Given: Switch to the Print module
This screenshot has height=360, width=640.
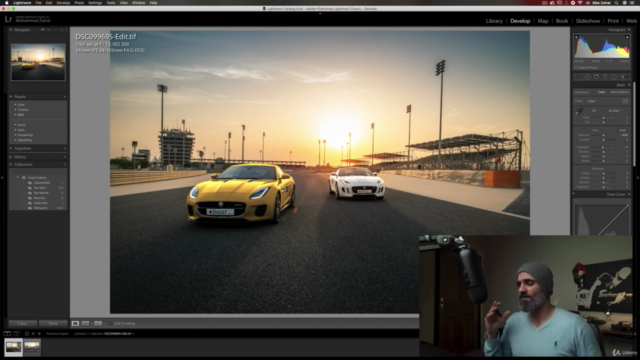Looking at the screenshot, I should 613,21.
